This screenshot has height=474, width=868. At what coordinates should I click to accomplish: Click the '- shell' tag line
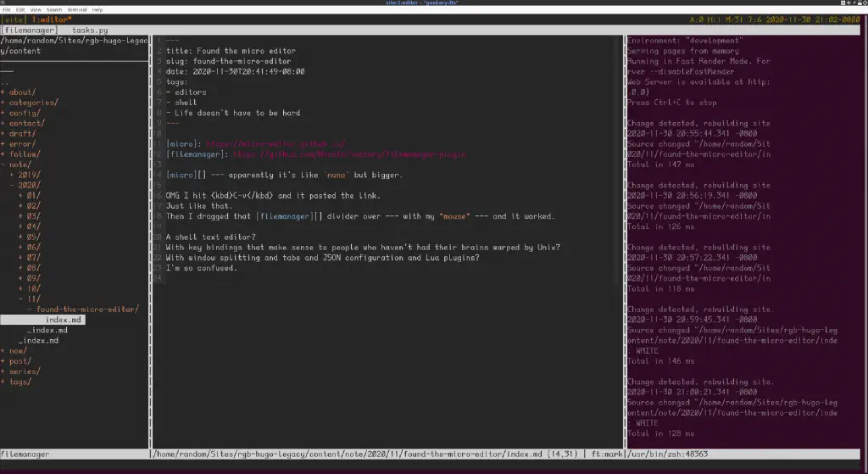[181, 103]
